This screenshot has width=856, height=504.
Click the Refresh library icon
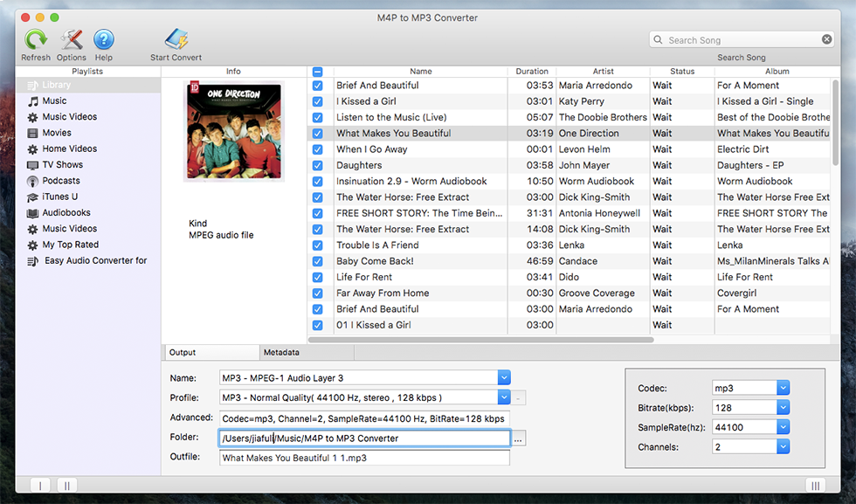pyautogui.click(x=36, y=39)
